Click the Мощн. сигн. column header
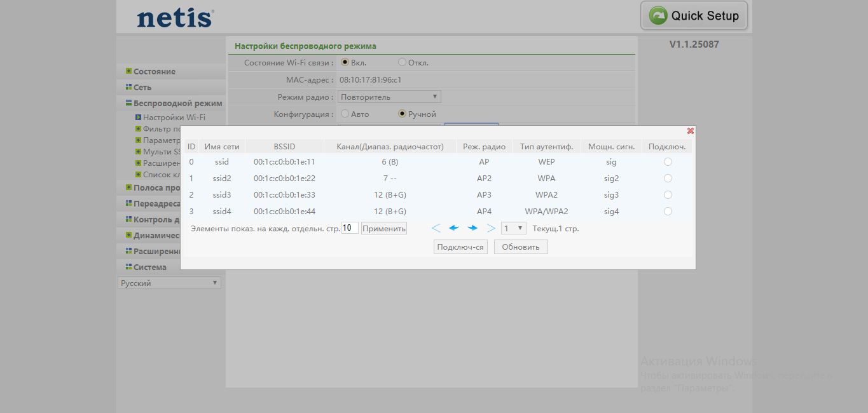Screen dimensions: 868x413 pyautogui.click(x=611, y=147)
